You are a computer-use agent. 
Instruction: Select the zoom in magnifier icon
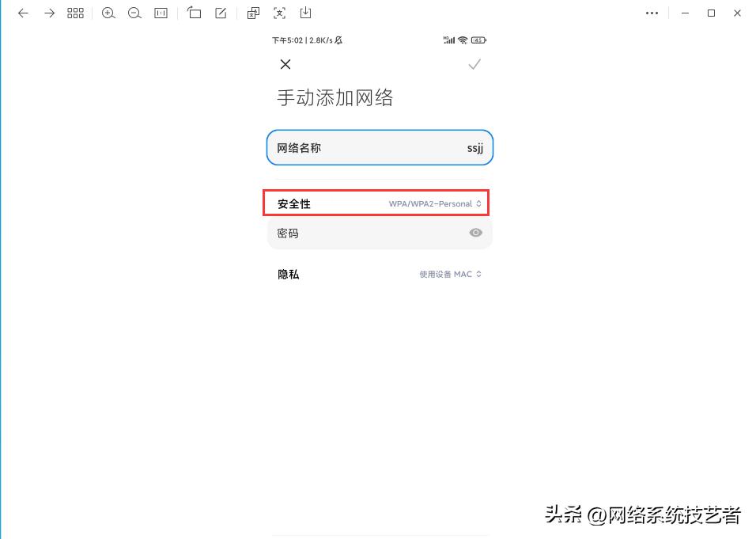click(x=108, y=13)
